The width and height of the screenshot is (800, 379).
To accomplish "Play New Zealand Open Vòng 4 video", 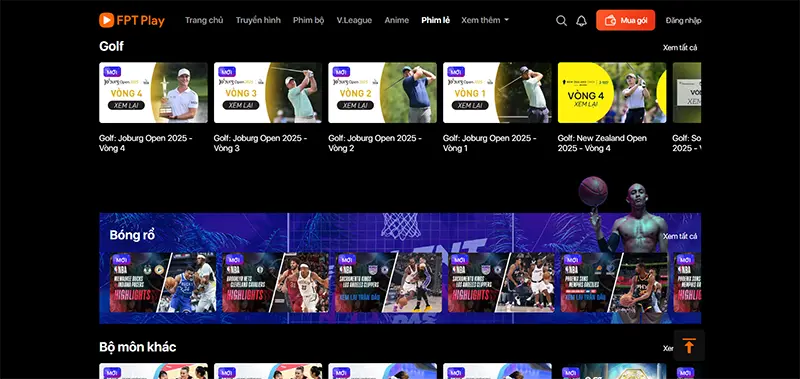I will [x=612, y=93].
